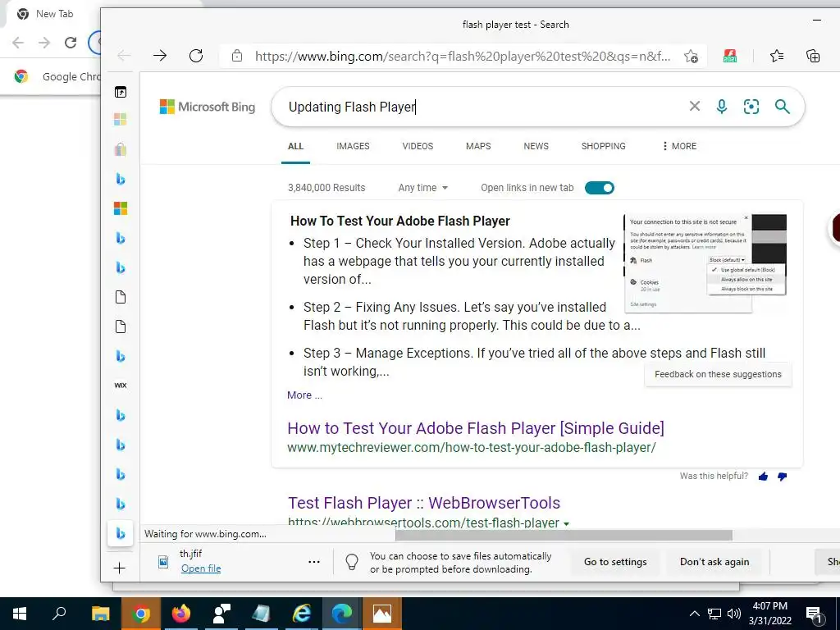Switch to the VIDEOS tab
The height and width of the screenshot is (630, 840).
(418, 146)
